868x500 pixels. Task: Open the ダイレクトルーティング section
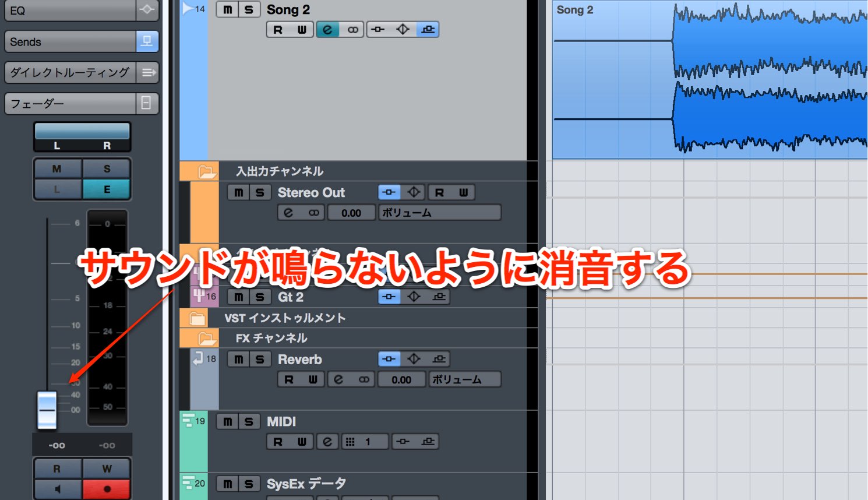(x=70, y=72)
